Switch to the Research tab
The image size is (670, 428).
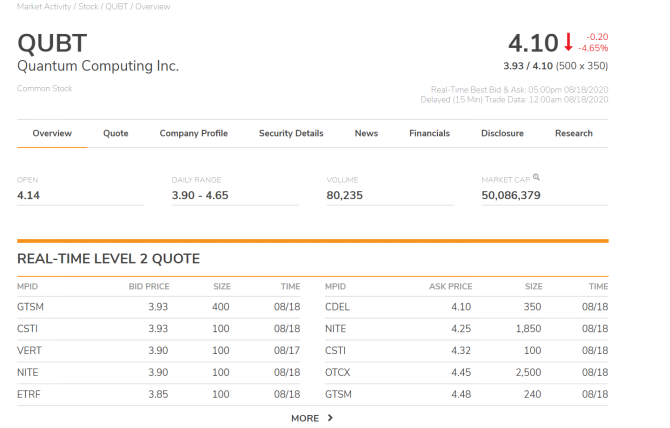click(x=573, y=133)
